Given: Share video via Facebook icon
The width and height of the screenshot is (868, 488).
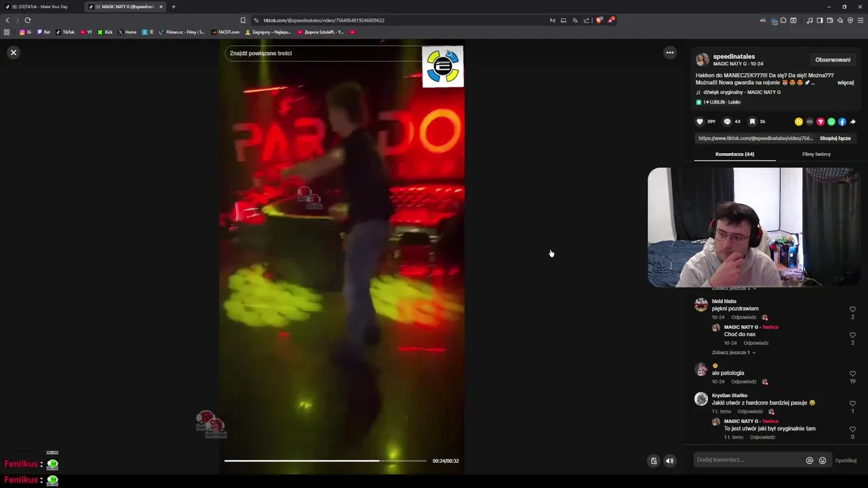Looking at the screenshot, I should [x=842, y=122].
